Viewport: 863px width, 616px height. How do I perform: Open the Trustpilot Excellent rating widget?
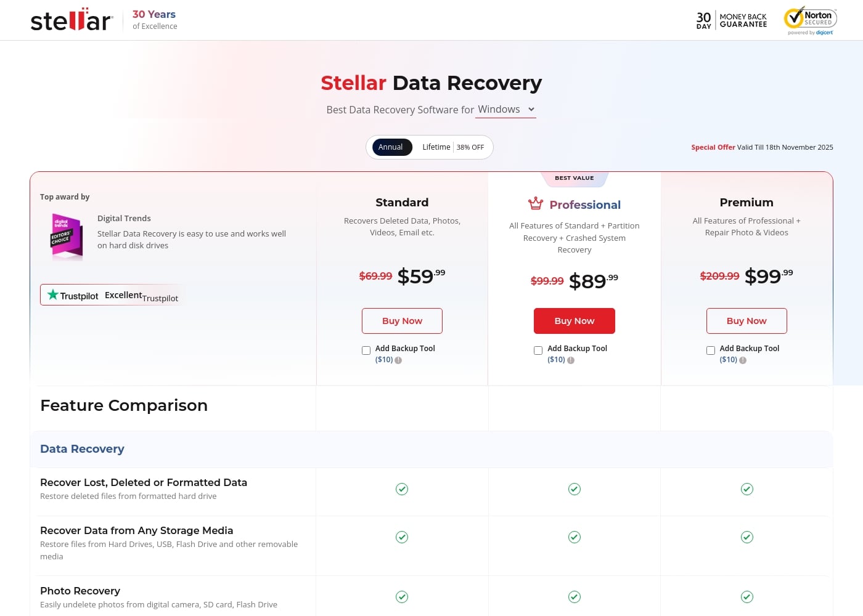pos(111,295)
